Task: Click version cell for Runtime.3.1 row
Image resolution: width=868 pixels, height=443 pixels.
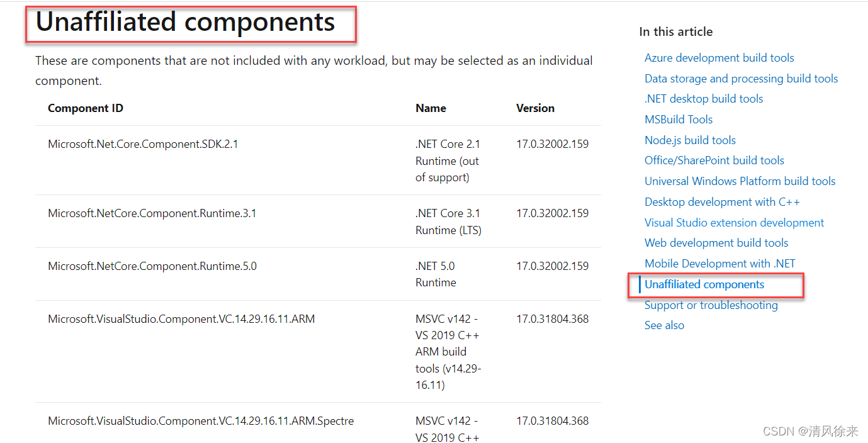Action: click(553, 213)
